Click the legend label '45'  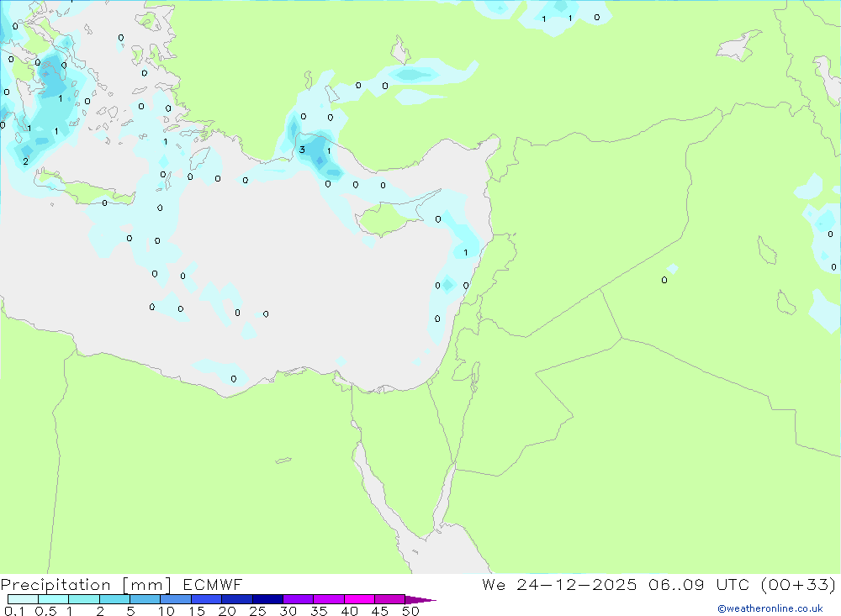[380, 611]
